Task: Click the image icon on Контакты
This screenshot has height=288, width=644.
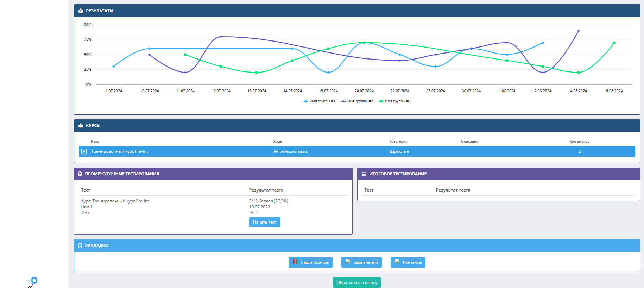Action: [397, 262]
